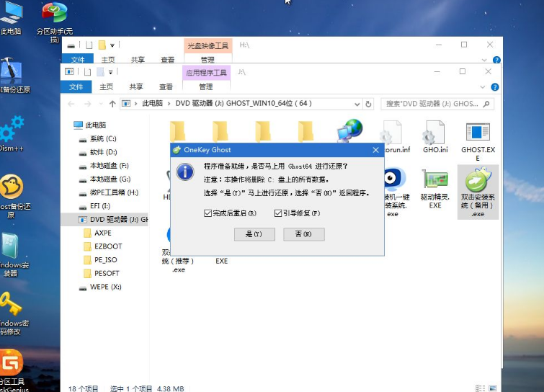Refresh the J: drive address bar
The image size is (544, 392).
pyautogui.click(x=368, y=104)
